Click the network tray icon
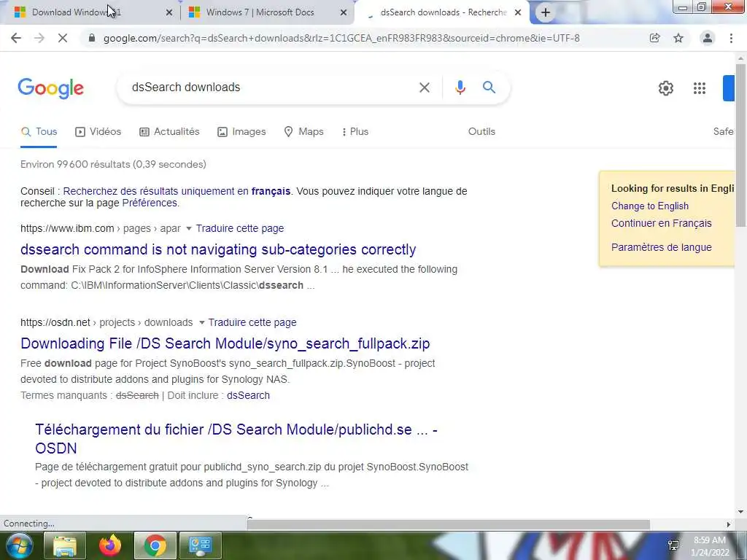 click(x=673, y=545)
